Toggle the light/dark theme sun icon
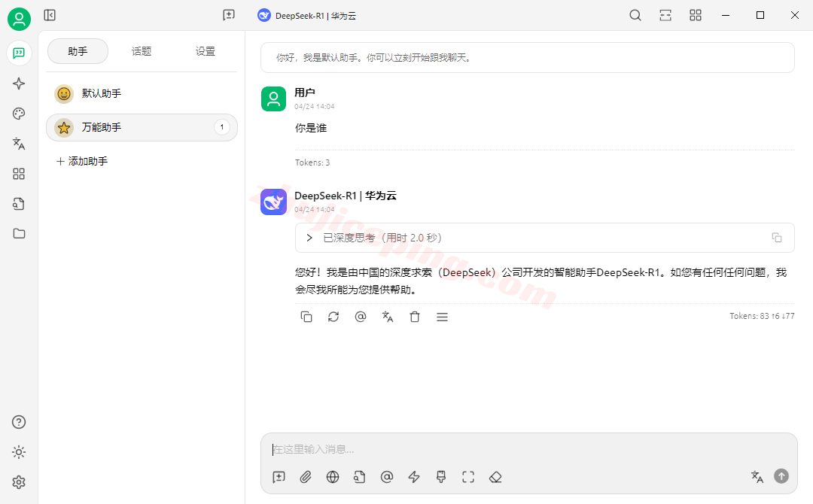The width and height of the screenshot is (813, 504). tap(19, 452)
